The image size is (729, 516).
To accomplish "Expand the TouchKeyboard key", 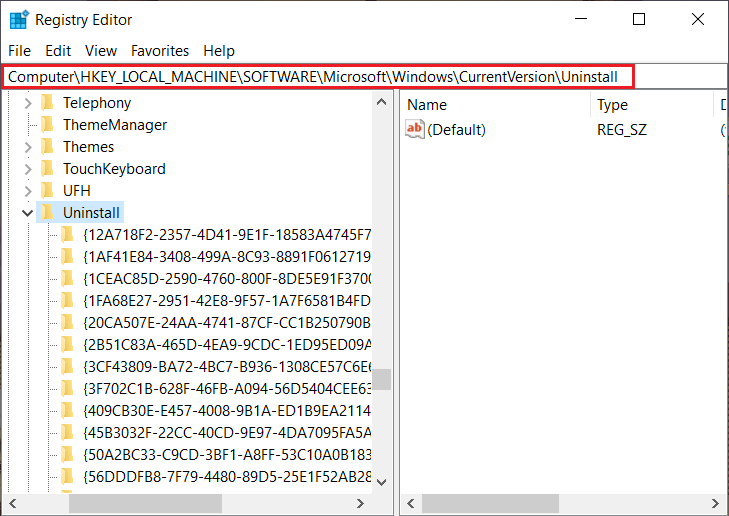I will (x=28, y=169).
